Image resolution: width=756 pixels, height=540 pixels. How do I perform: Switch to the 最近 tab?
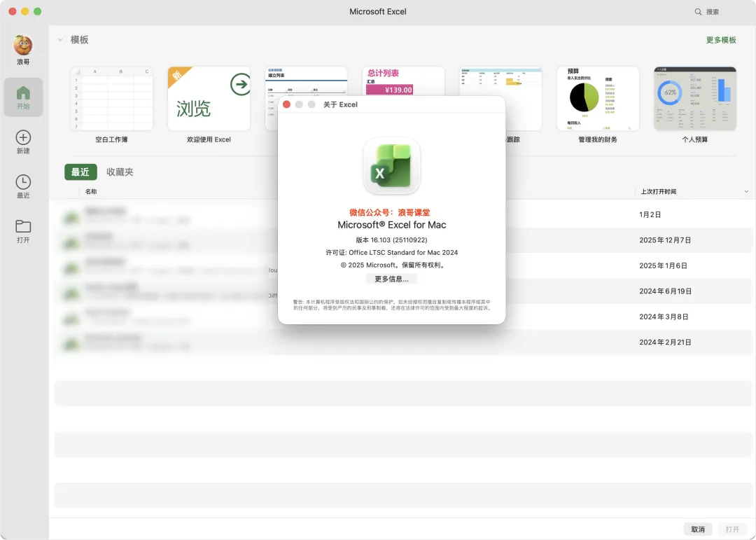coord(80,172)
